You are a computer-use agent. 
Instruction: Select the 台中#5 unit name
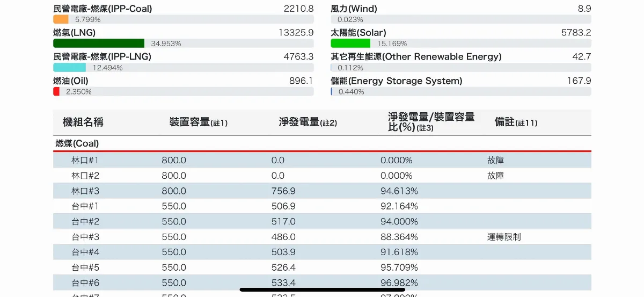(85, 267)
